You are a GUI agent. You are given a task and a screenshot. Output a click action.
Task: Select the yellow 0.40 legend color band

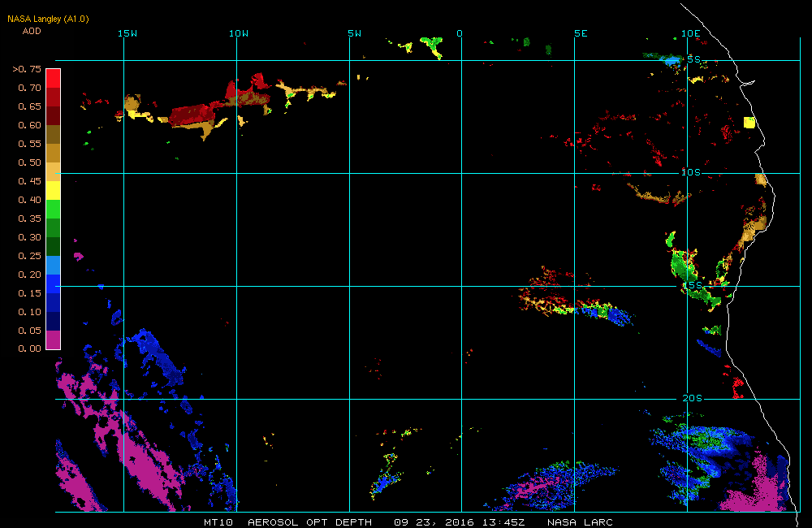(54, 190)
